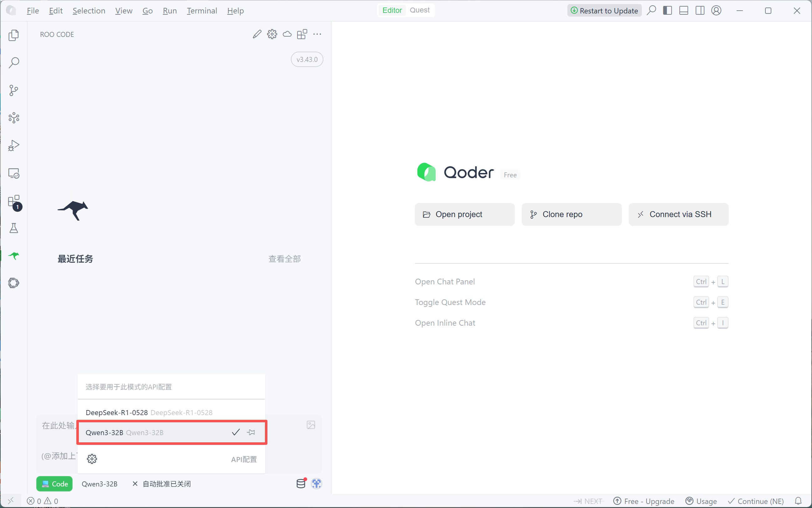Click the Open project button
Screen dimensions: 812x508
pos(464,214)
